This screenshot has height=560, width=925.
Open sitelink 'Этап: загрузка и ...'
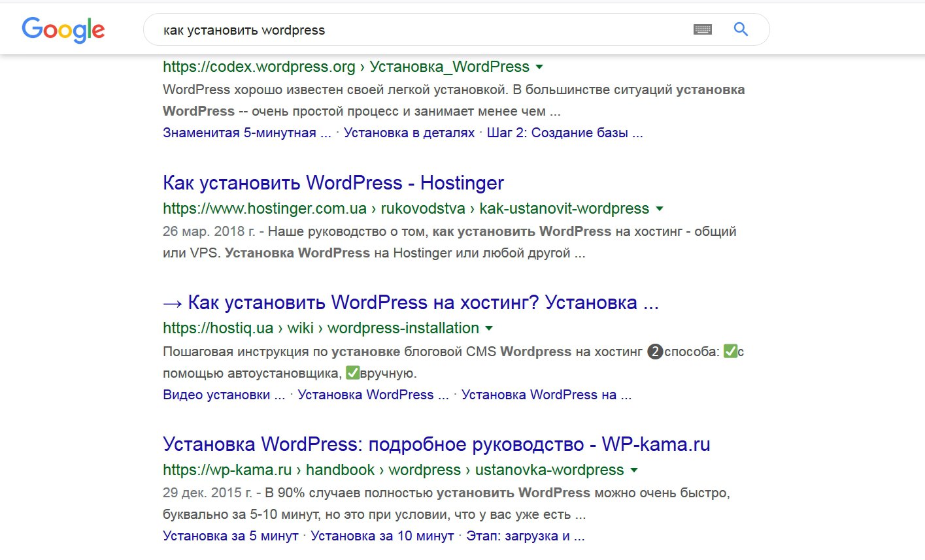pyautogui.click(x=526, y=536)
